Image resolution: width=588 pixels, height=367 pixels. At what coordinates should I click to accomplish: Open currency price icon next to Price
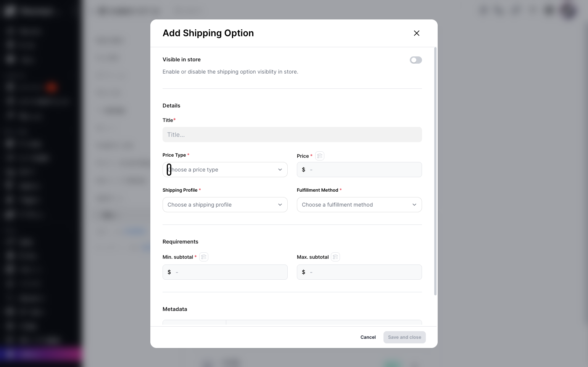[x=320, y=156]
